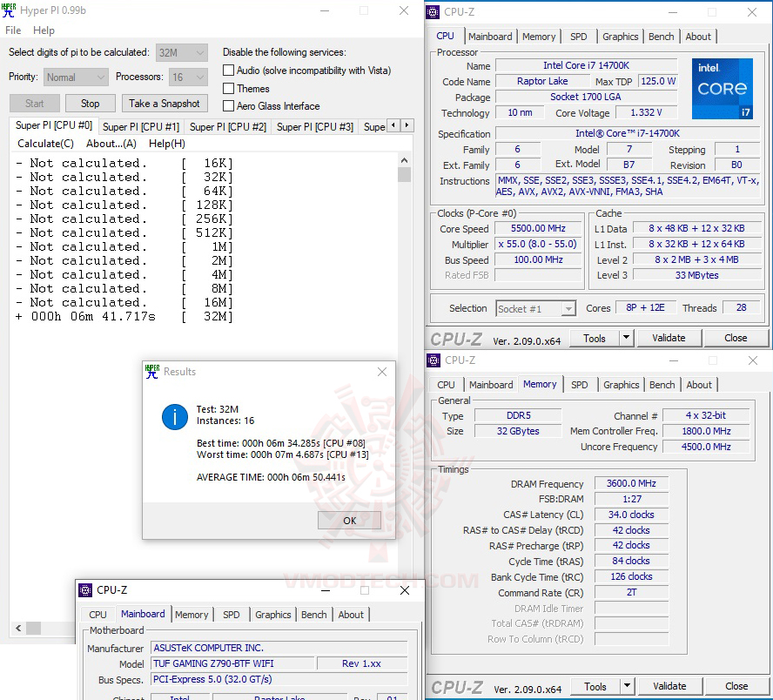The height and width of the screenshot is (700, 773).
Task: Click the Intel Core i7 logo in CPU-Z
Action: tap(722, 88)
